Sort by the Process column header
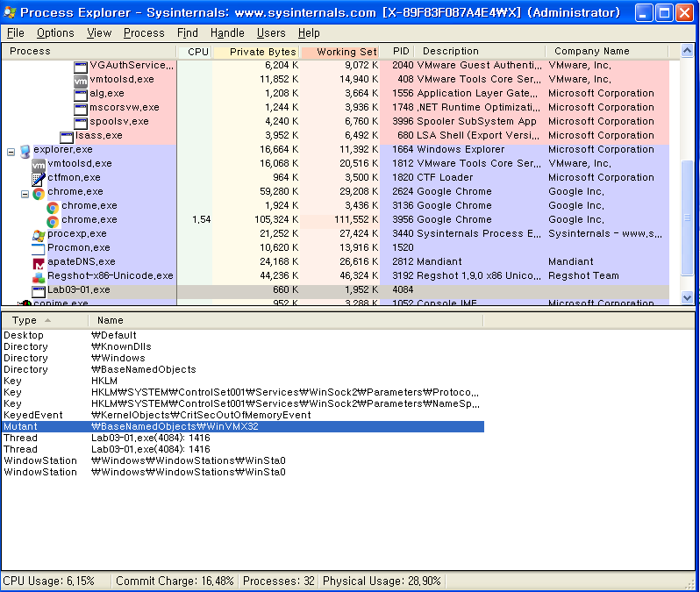700x592 pixels. point(89,52)
